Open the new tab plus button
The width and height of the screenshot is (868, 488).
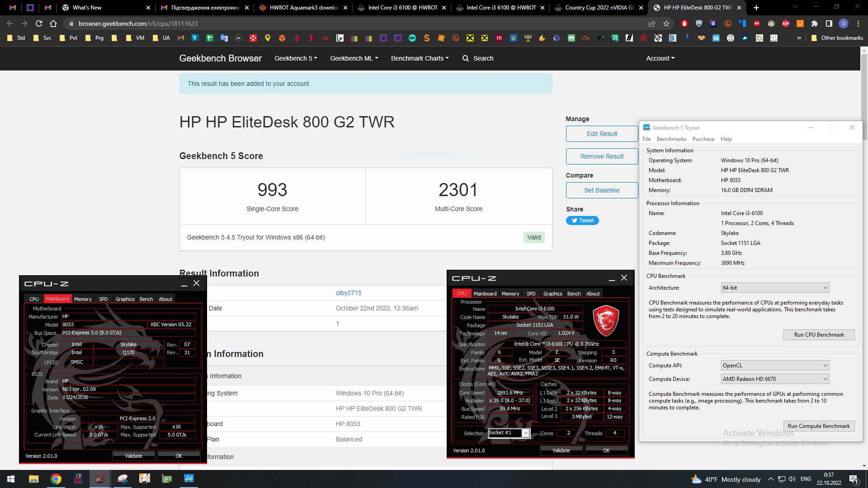tap(756, 8)
